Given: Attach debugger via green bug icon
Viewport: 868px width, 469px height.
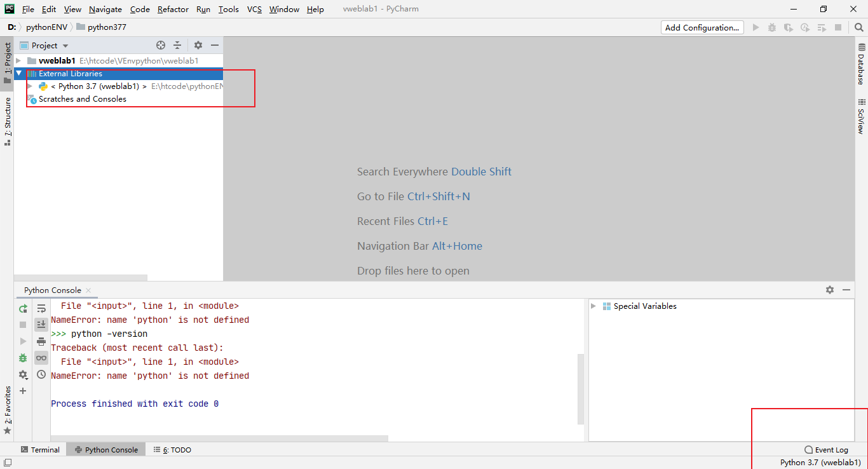Looking at the screenshot, I should click(x=23, y=358).
